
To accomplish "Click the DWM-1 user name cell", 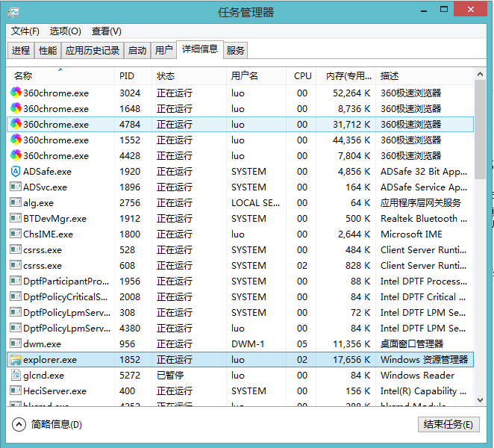I will click(x=248, y=343).
